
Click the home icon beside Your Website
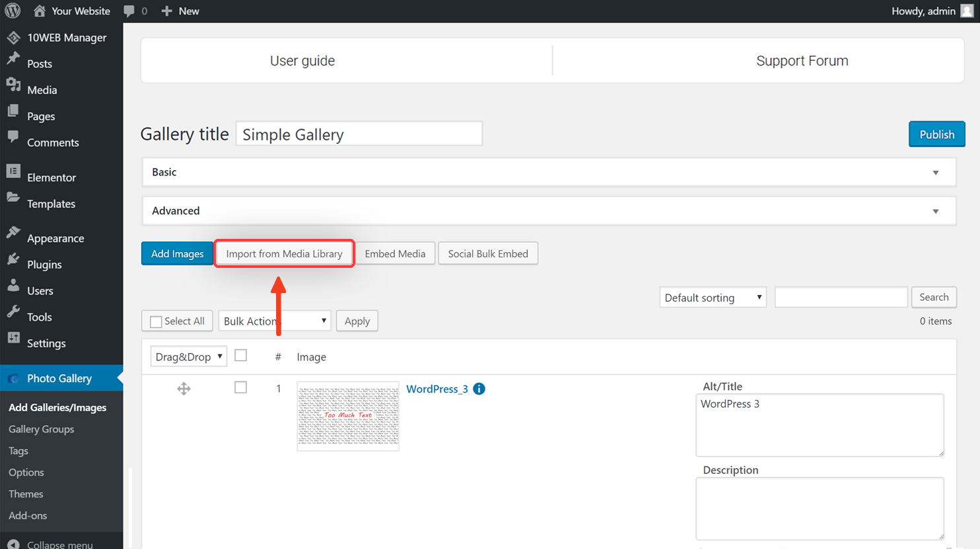(40, 11)
